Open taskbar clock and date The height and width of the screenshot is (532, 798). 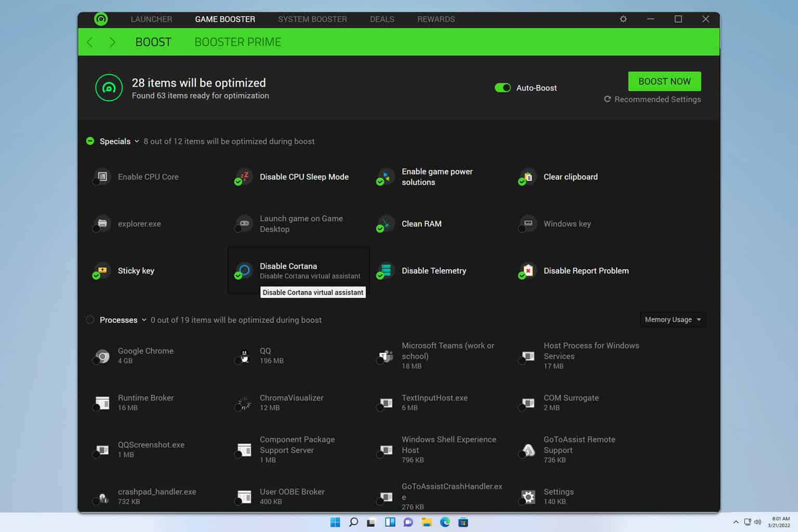780,522
